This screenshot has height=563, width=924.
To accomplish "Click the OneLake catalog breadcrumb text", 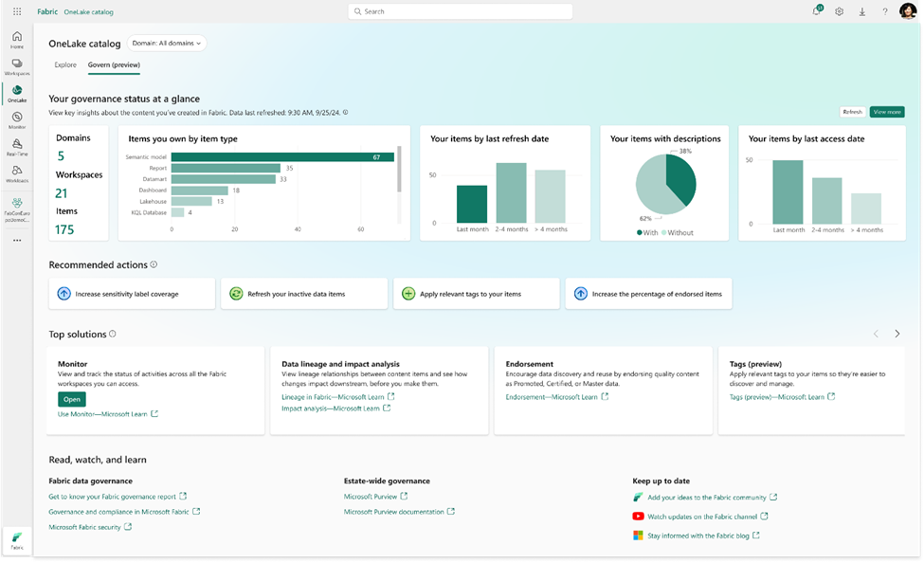I will coord(88,11).
